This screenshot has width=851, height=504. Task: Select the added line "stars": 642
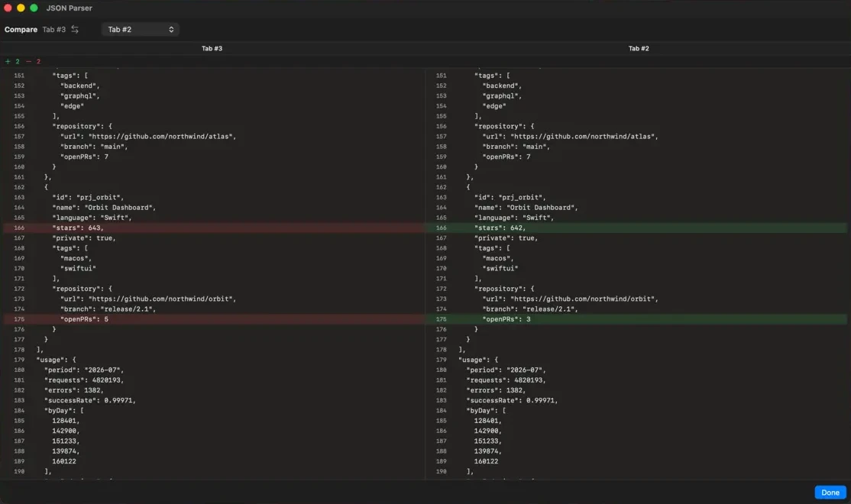coord(636,228)
